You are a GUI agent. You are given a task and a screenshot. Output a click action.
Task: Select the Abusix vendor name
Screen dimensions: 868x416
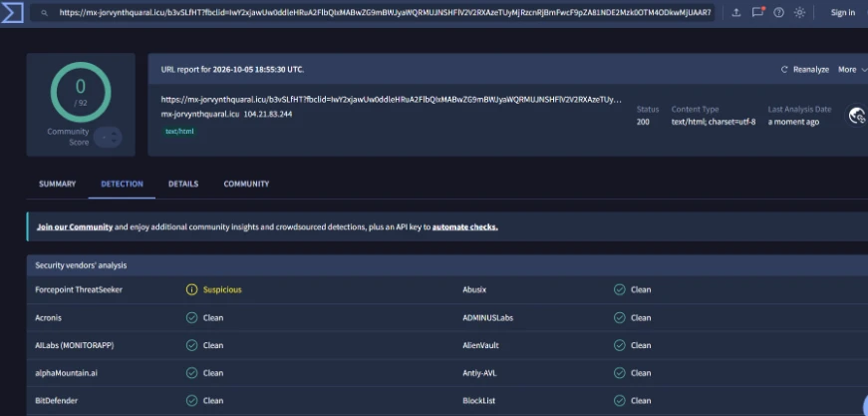coord(474,289)
